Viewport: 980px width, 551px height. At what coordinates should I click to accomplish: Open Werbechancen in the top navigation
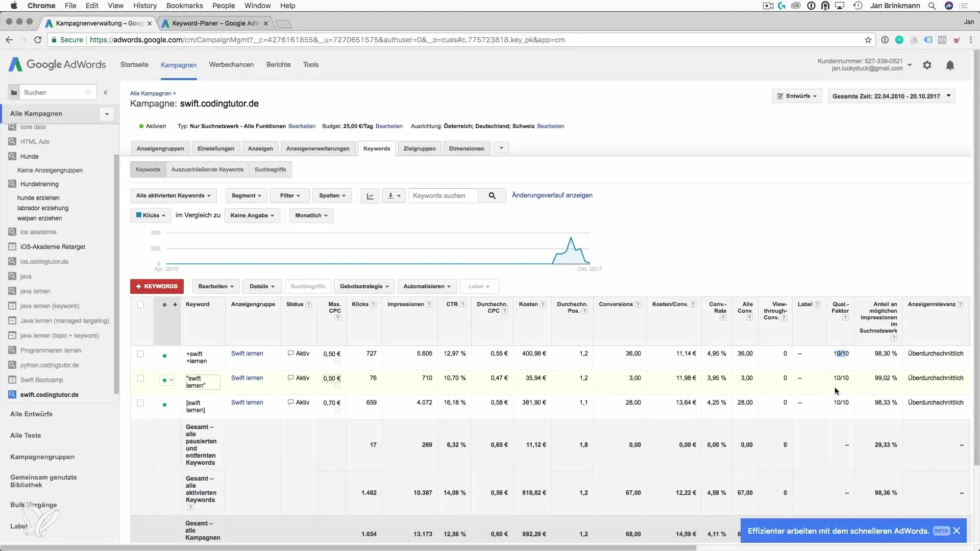(231, 65)
